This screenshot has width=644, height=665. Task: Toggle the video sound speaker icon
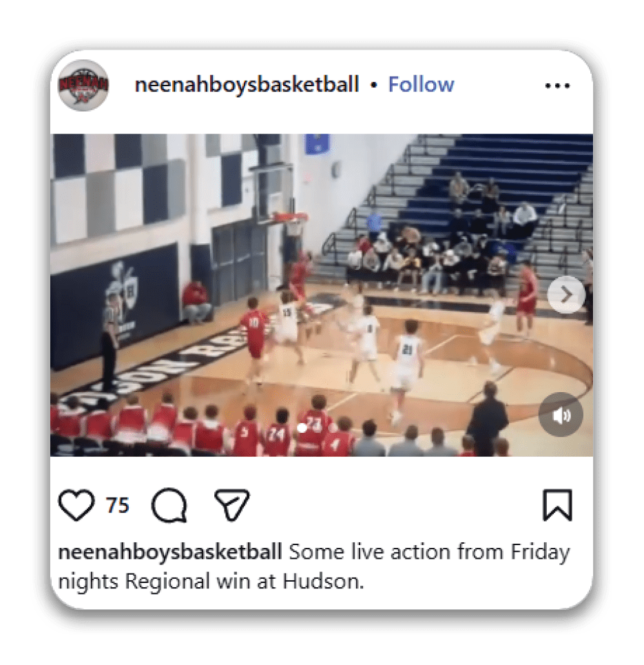[x=561, y=415]
